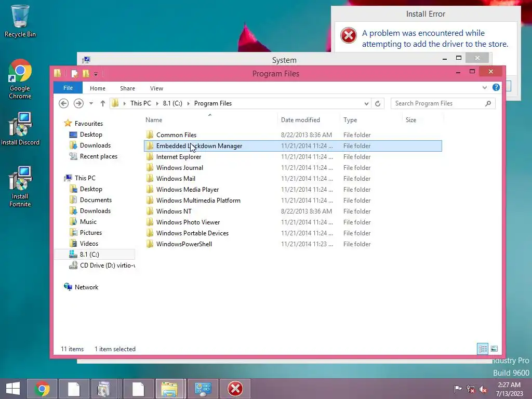Refresh the Program Files folder view

(x=378, y=103)
